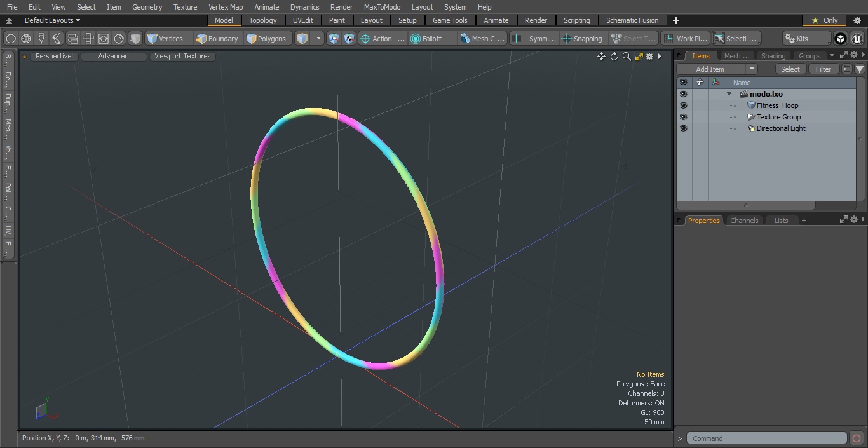Open the Viewport Textures dropdown
The image size is (868, 448).
tap(182, 56)
